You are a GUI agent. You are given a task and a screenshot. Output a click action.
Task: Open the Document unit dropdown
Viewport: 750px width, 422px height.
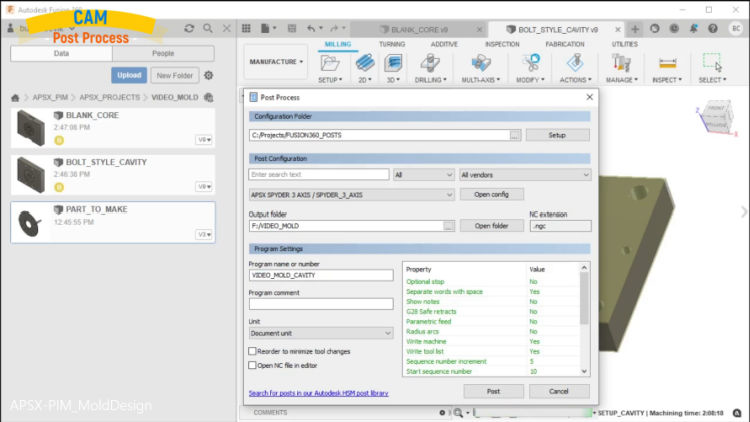321,333
